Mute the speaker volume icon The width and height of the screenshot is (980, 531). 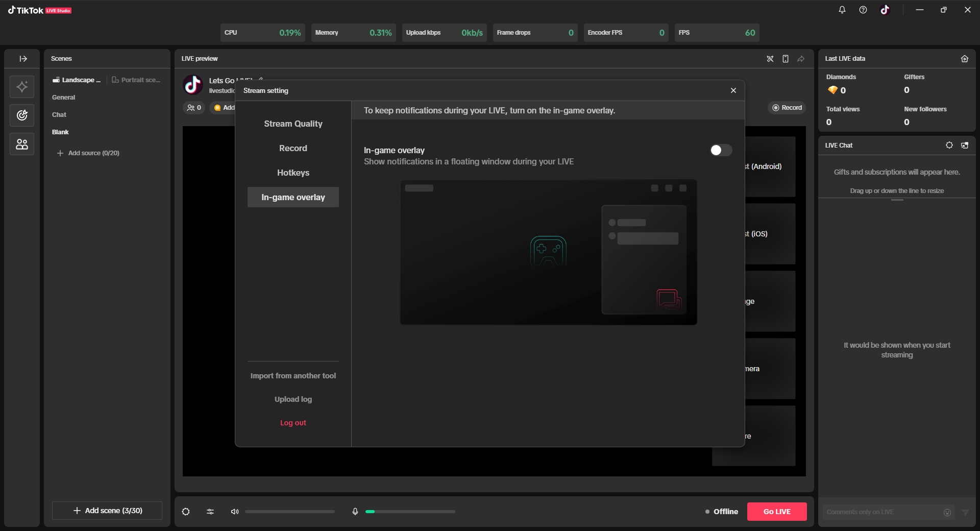tap(235, 512)
